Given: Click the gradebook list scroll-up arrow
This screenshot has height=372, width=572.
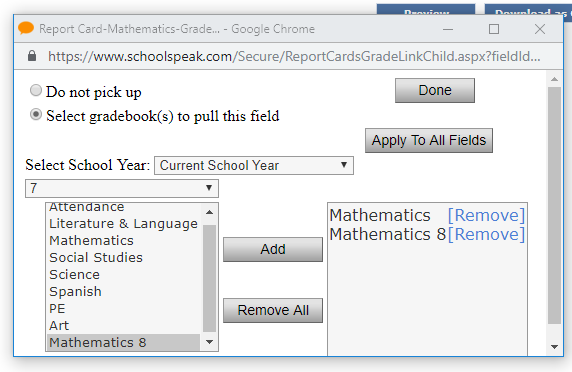Looking at the screenshot, I should [x=209, y=212].
